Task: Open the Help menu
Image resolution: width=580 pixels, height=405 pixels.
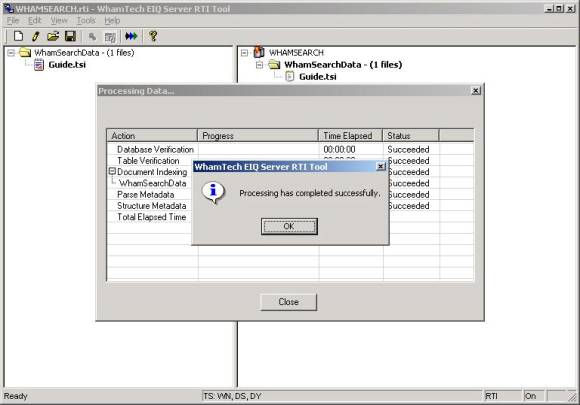Action: coord(112,21)
